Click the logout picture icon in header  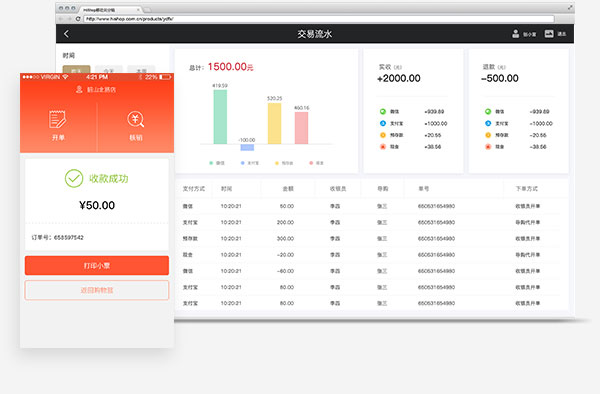click(549, 34)
